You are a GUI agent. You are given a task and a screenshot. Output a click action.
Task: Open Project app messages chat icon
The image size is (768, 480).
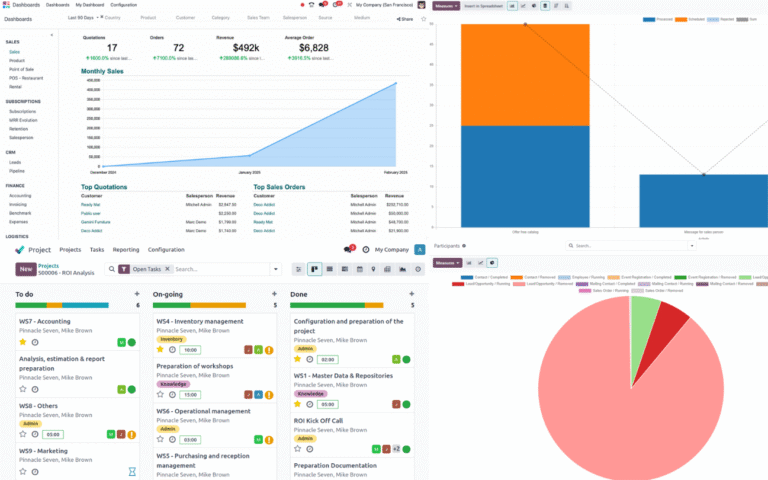point(348,250)
